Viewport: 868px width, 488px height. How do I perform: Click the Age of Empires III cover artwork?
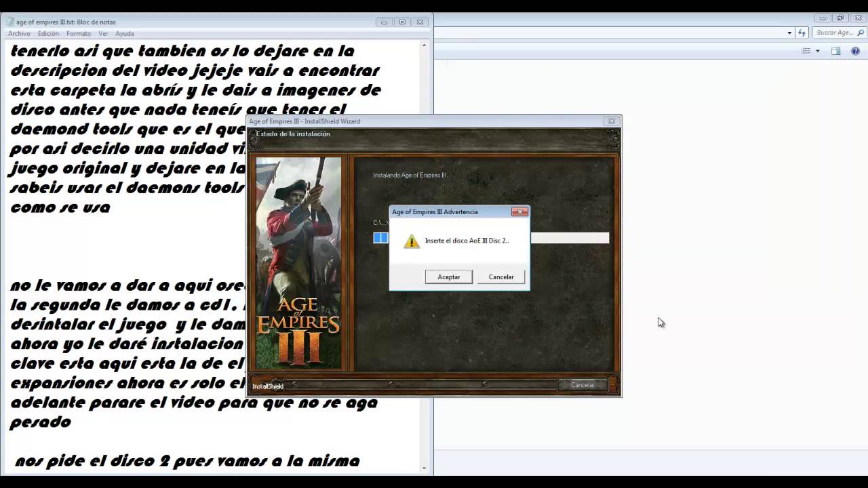click(x=298, y=263)
